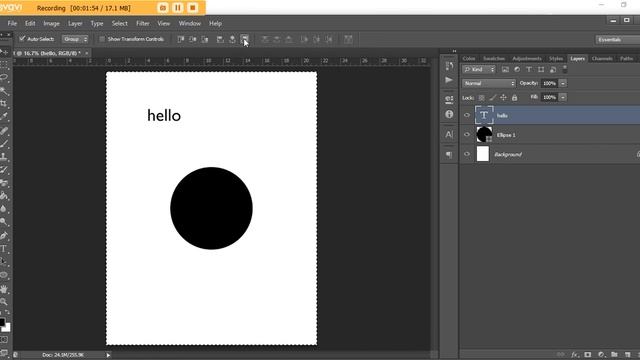The image size is (640, 360).
Task: Hide the hello text layer
Action: 467,115
